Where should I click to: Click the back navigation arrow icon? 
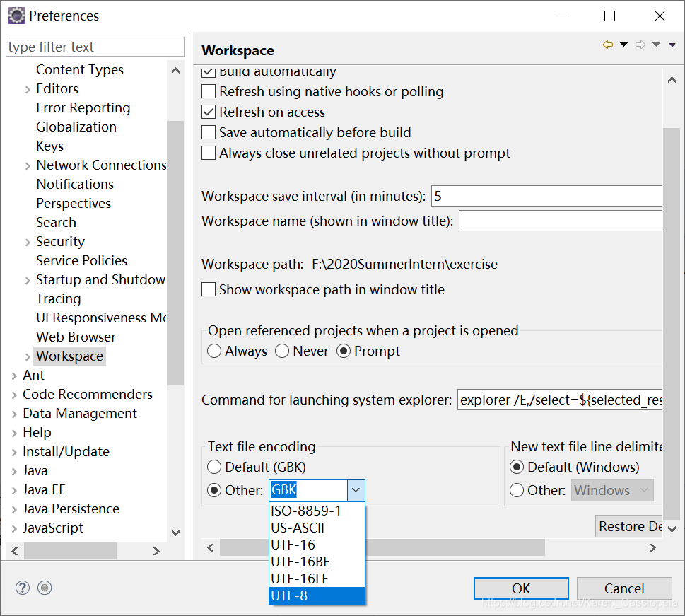608,45
